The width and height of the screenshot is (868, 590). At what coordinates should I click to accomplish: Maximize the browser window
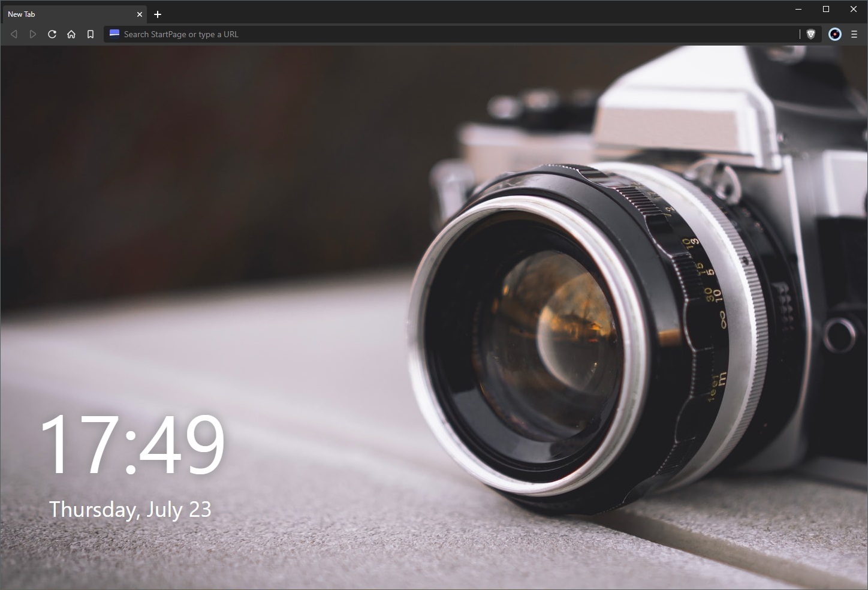(x=826, y=9)
